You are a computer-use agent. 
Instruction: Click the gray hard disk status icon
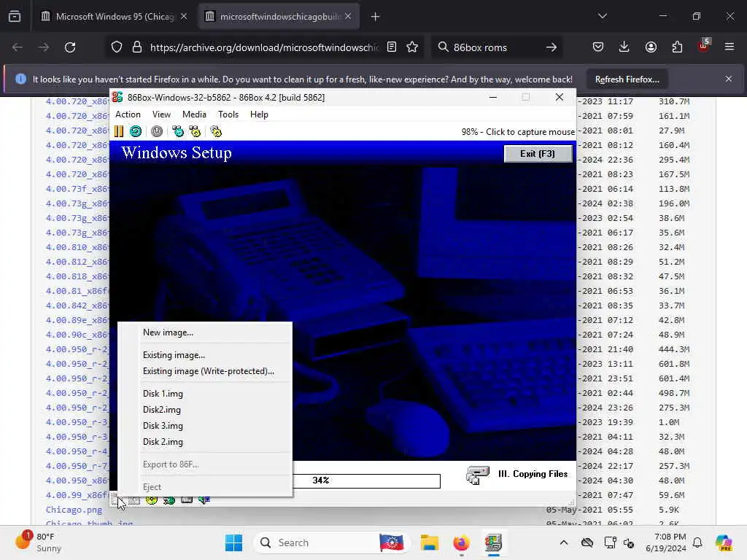(187, 499)
